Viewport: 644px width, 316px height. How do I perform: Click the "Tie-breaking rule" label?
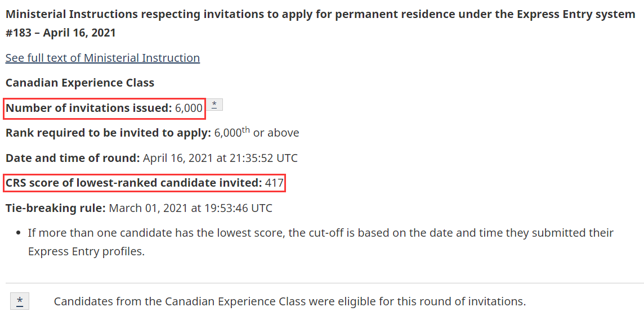tap(55, 208)
